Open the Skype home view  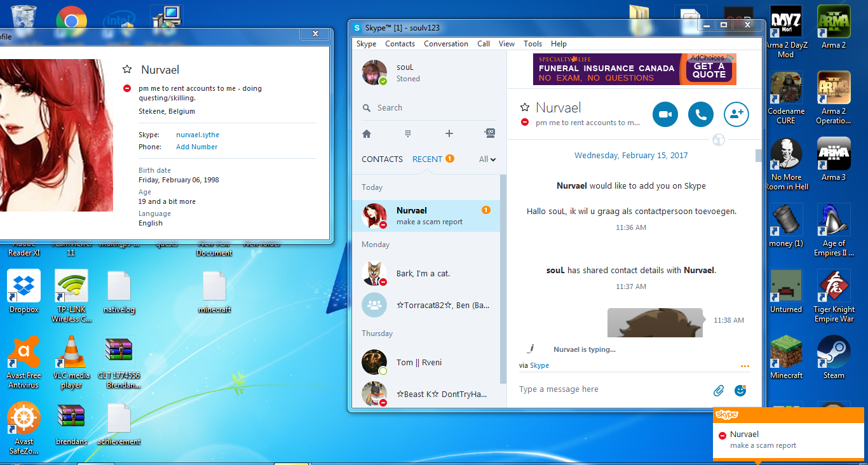pos(367,133)
